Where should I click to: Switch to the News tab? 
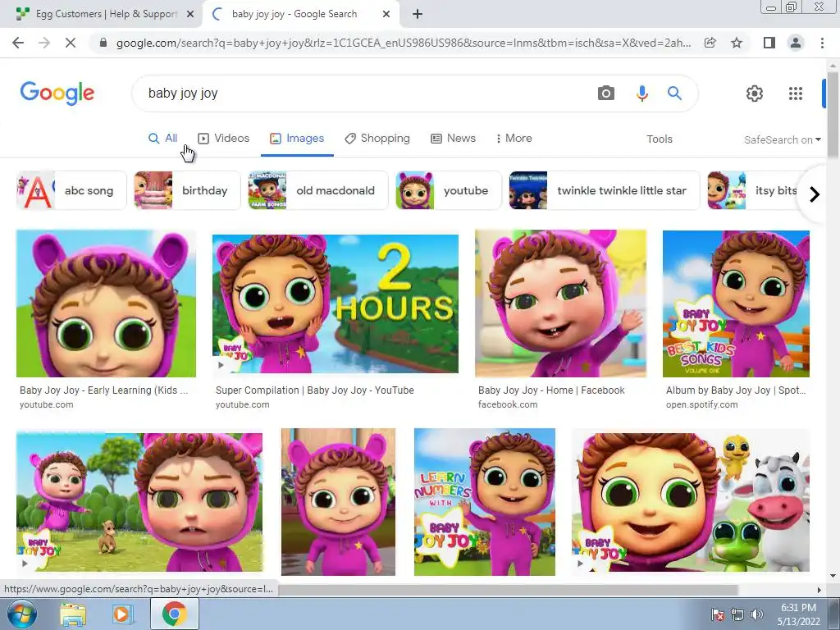[x=453, y=138]
